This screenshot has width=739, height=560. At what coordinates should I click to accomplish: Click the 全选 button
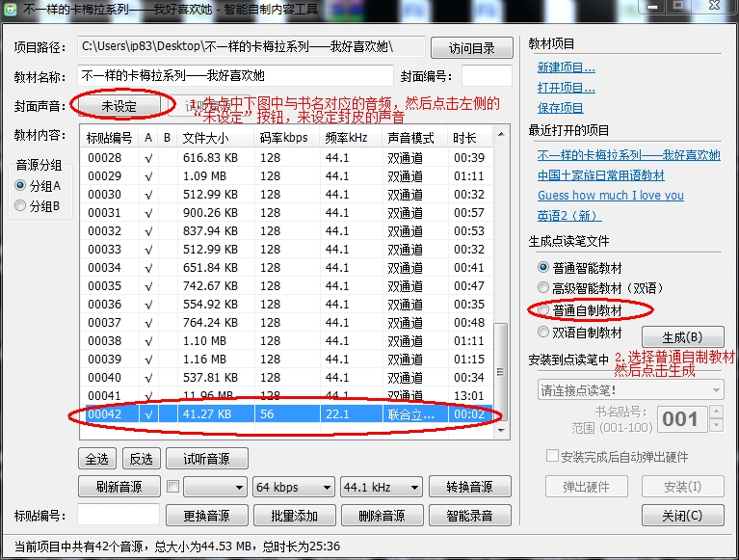[99, 458]
